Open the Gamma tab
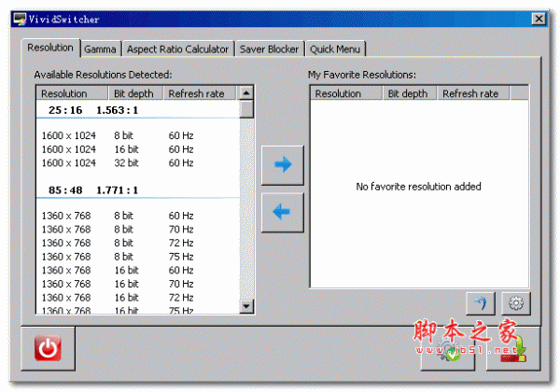560x392 pixels. point(101,49)
